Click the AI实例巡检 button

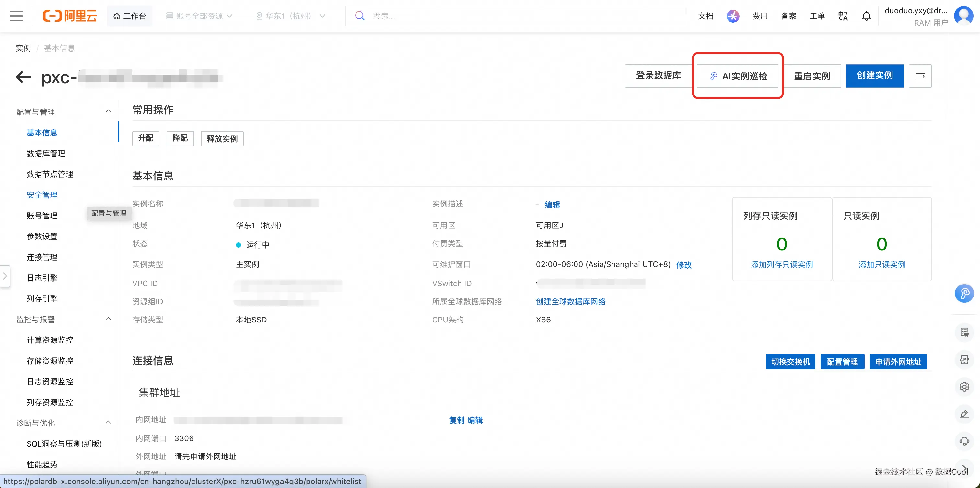tap(737, 76)
